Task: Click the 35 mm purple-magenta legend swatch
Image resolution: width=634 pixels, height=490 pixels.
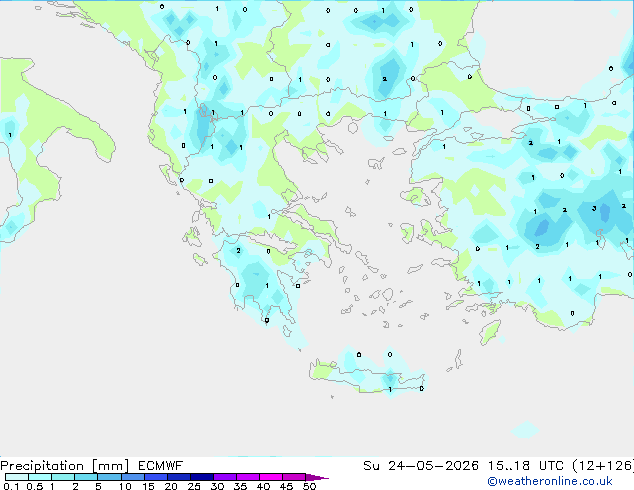Action: pyautogui.click(x=248, y=477)
